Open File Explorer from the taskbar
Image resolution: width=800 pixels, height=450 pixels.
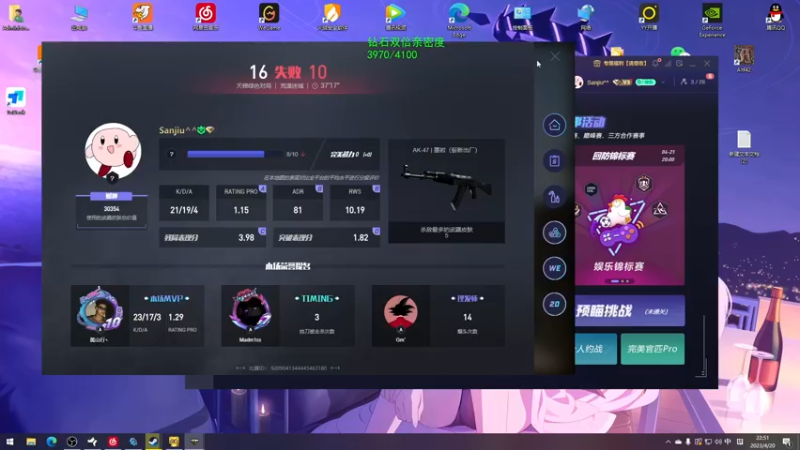coord(31,441)
